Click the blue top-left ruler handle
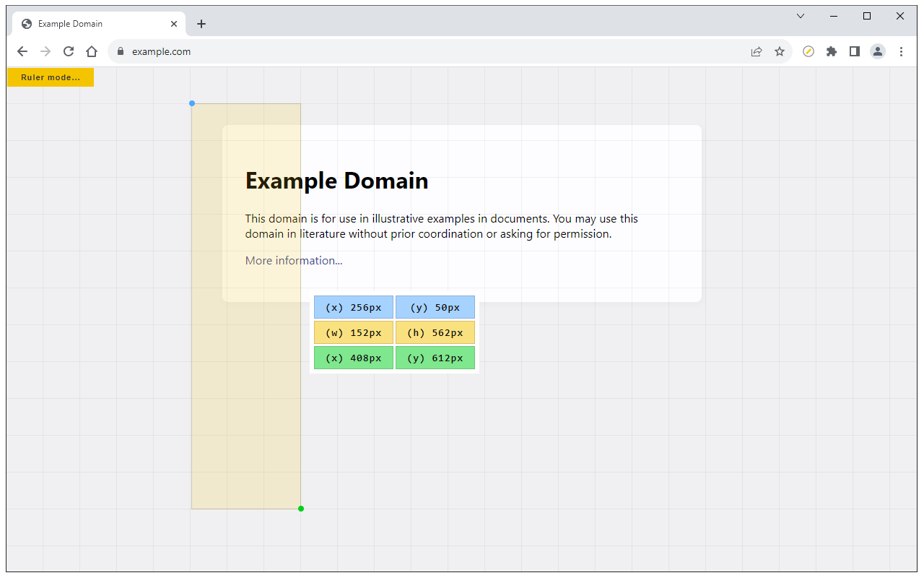 (192, 103)
